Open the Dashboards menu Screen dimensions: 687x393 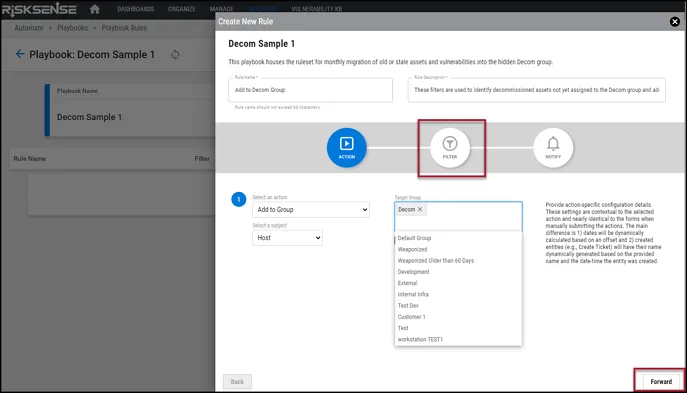tap(135, 9)
